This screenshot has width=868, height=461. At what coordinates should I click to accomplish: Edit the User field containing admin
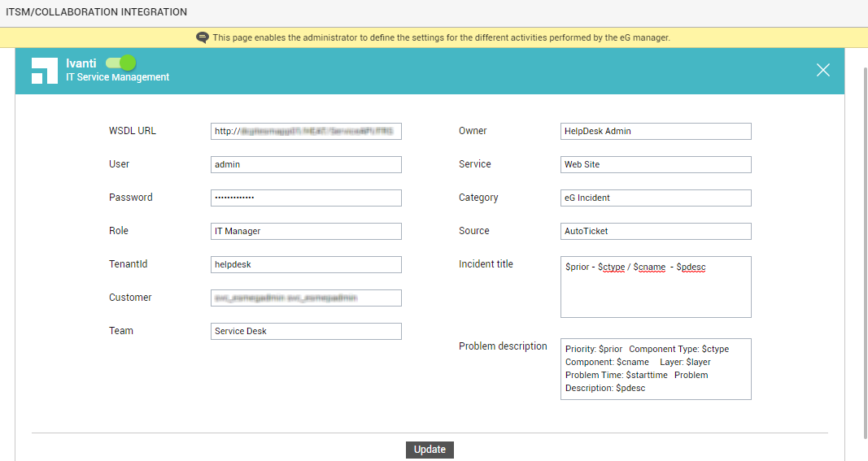tap(306, 164)
